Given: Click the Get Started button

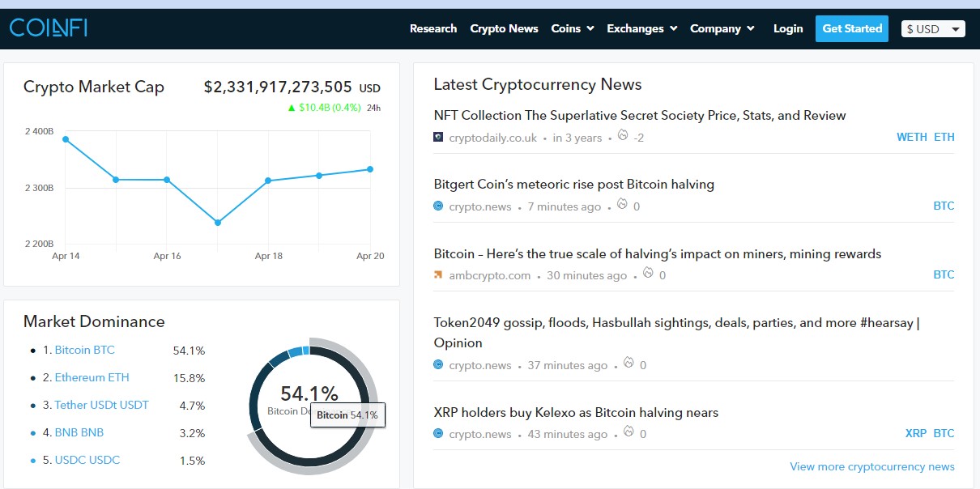Looking at the screenshot, I should 852,28.
